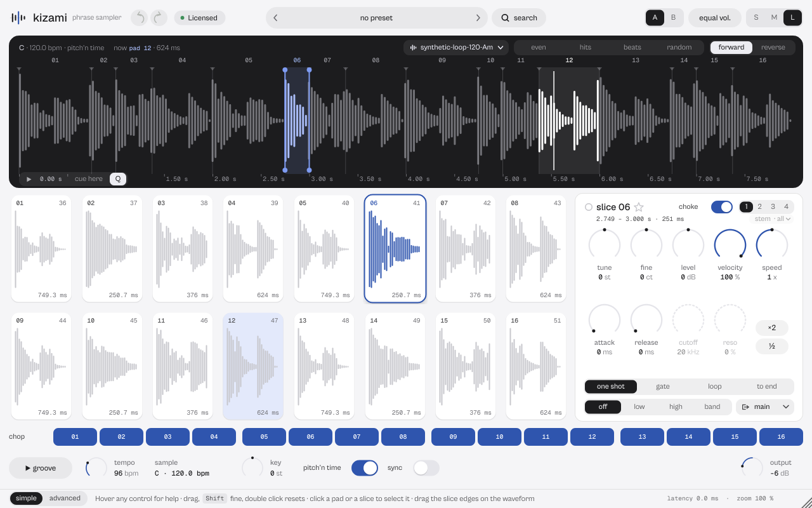The width and height of the screenshot is (812, 508).
Task: Select pad 03 thumbnail
Action: (x=183, y=249)
